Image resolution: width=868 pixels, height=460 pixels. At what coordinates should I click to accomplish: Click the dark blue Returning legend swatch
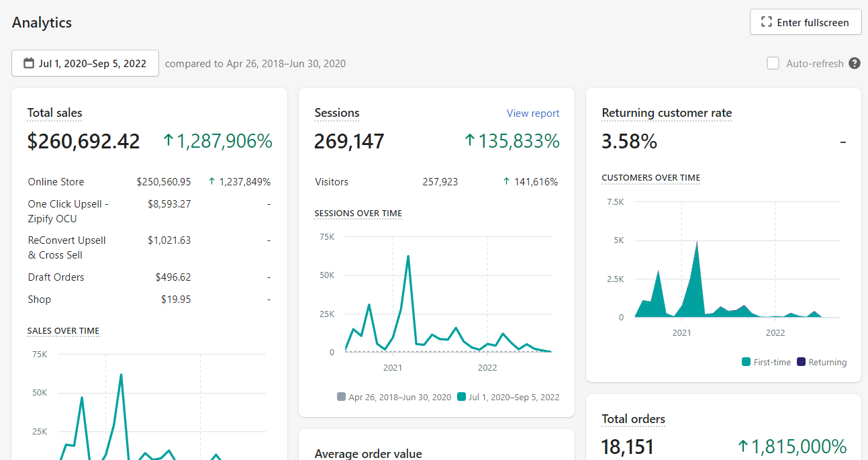[x=801, y=362]
